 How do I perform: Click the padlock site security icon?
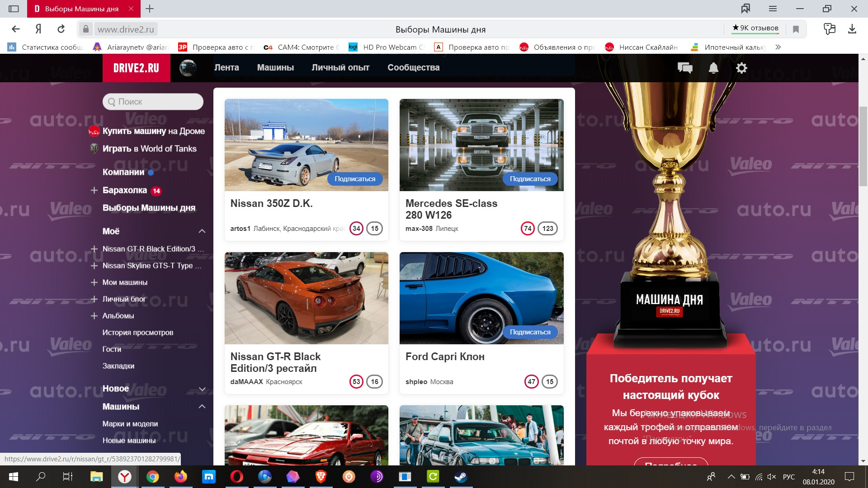coord(86,29)
